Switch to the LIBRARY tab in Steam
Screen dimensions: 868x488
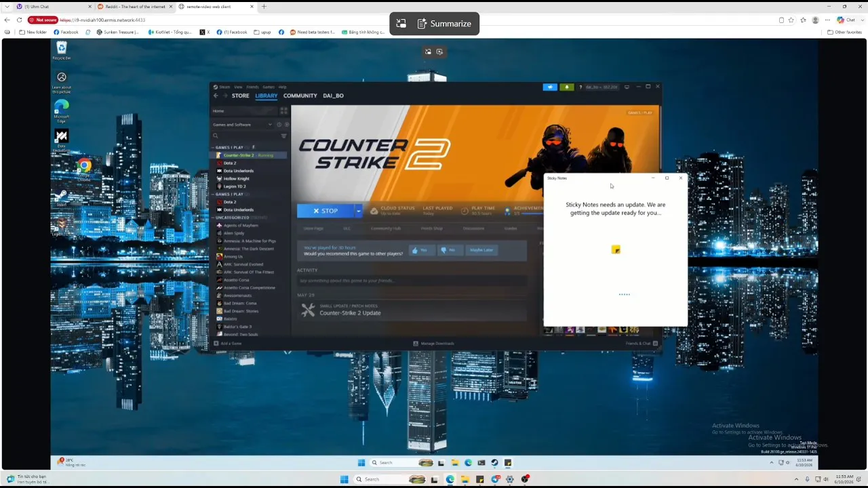tap(267, 96)
